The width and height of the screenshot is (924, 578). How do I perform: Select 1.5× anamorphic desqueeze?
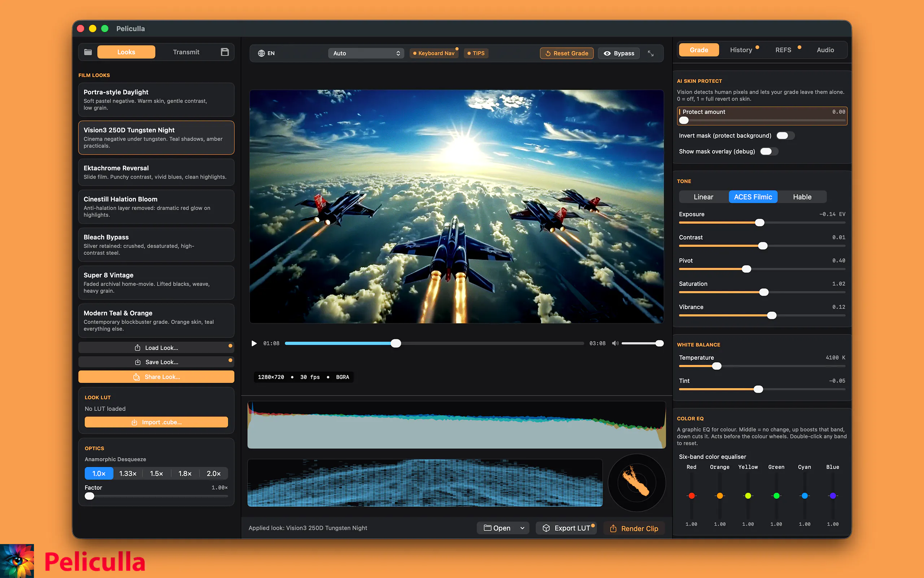point(157,473)
